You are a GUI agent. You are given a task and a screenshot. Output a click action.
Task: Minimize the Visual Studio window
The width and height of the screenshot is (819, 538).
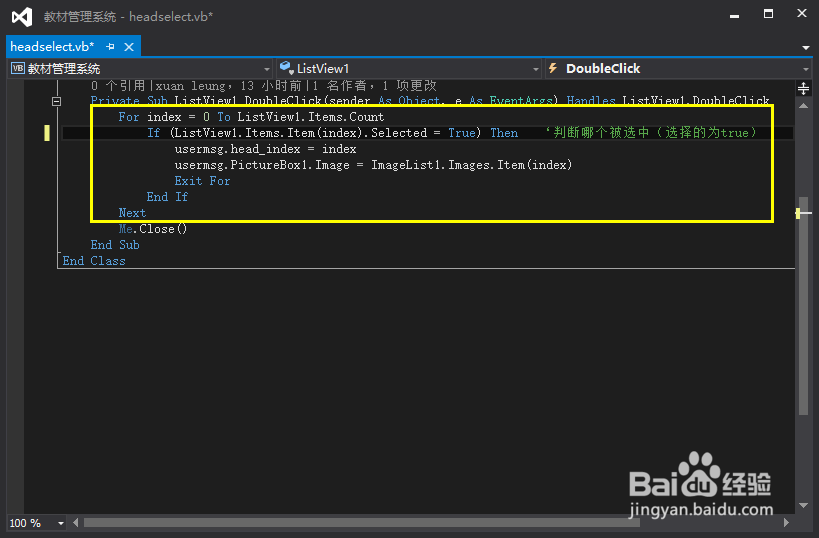tap(734, 15)
